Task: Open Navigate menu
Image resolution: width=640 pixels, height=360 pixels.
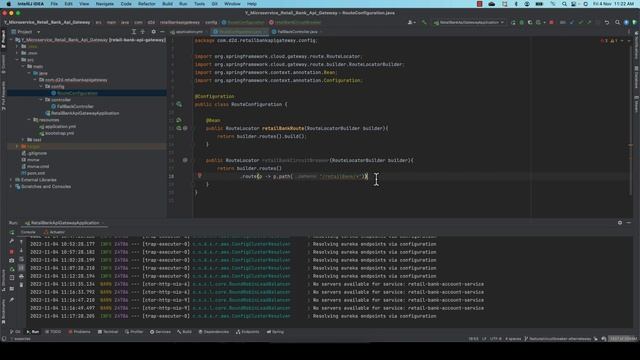Action: [104, 4]
